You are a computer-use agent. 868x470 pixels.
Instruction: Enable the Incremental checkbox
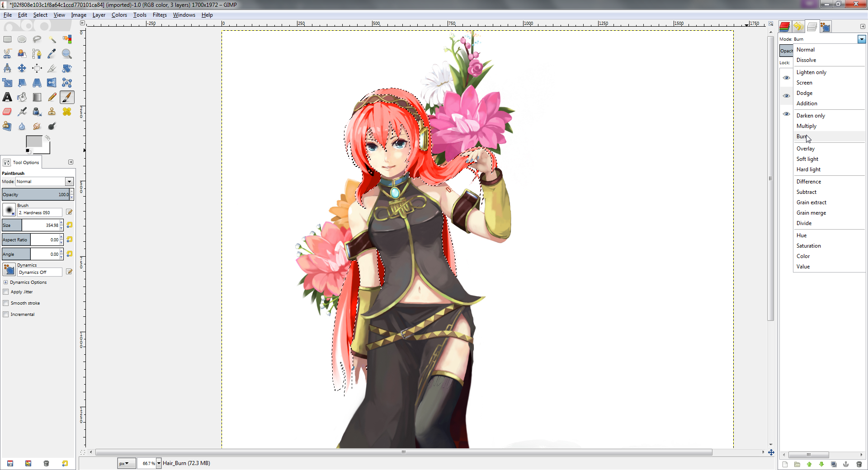[6, 315]
